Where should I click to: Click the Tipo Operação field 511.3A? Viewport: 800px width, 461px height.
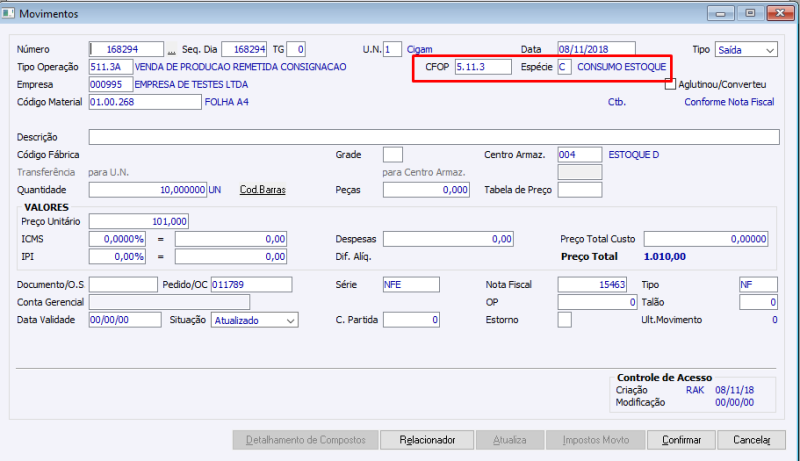(x=111, y=67)
